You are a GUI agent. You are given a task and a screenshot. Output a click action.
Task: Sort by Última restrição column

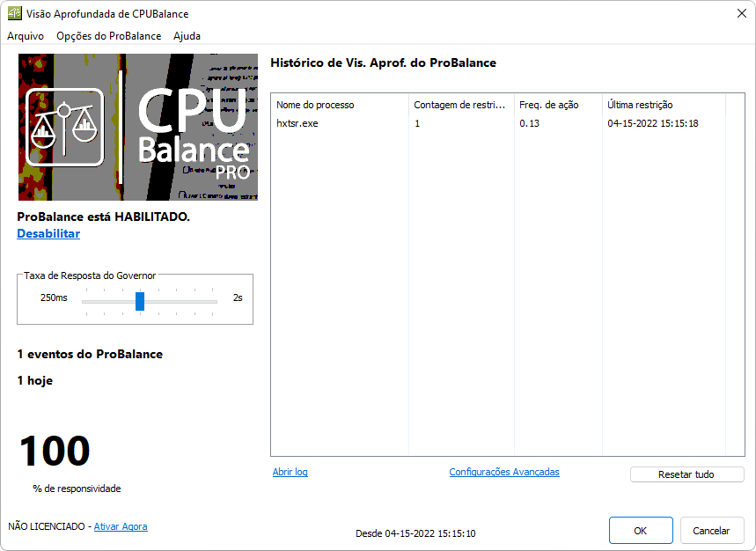pyautogui.click(x=664, y=105)
